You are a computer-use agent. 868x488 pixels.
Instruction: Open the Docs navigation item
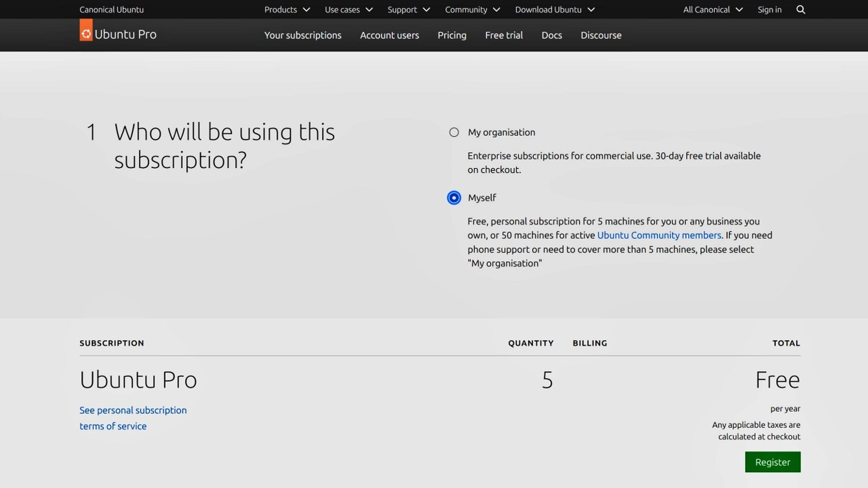pyautogui.click(x=552, y=35)
